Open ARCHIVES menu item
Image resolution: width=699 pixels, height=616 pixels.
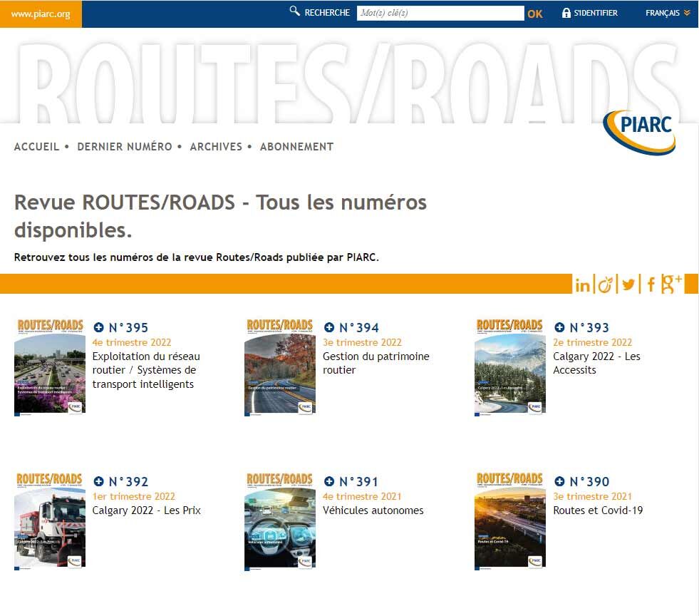click(x=216, y=147)
